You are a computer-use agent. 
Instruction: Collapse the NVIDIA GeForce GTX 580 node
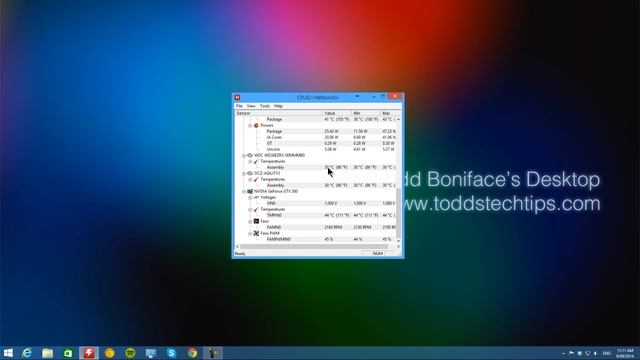coord(244,191)
